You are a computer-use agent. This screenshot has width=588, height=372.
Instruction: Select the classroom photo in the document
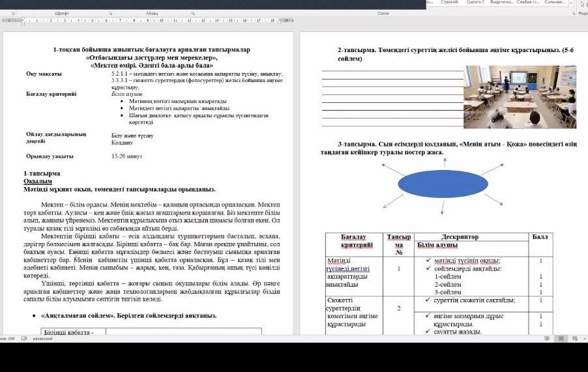520,96
